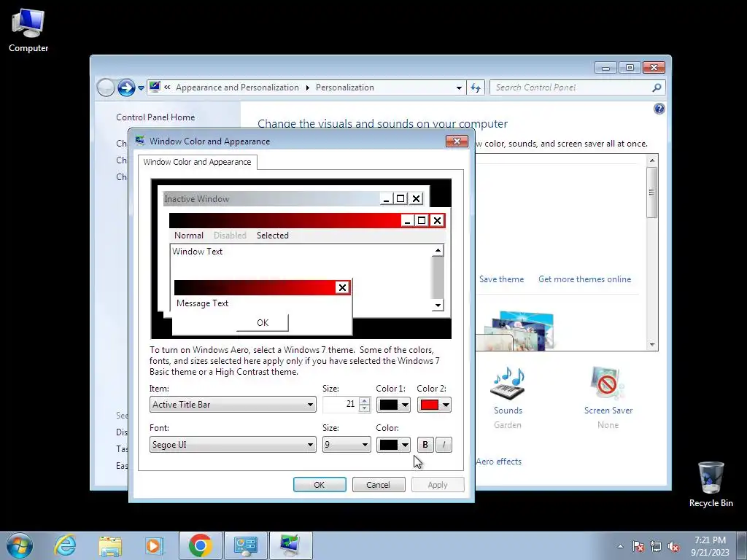Open the Windows Start menu orb
The width and height of the screenshot is (747, 560).
click(20, 545)
